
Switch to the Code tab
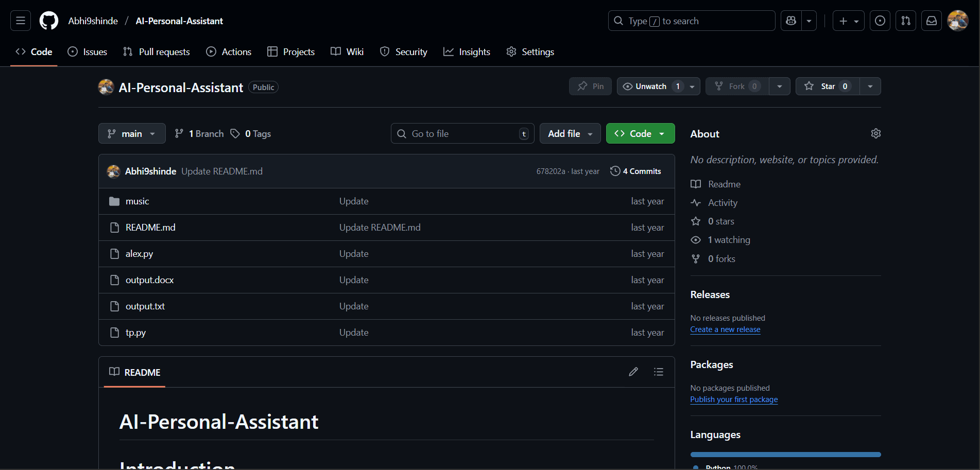click(x=34, y=52)
